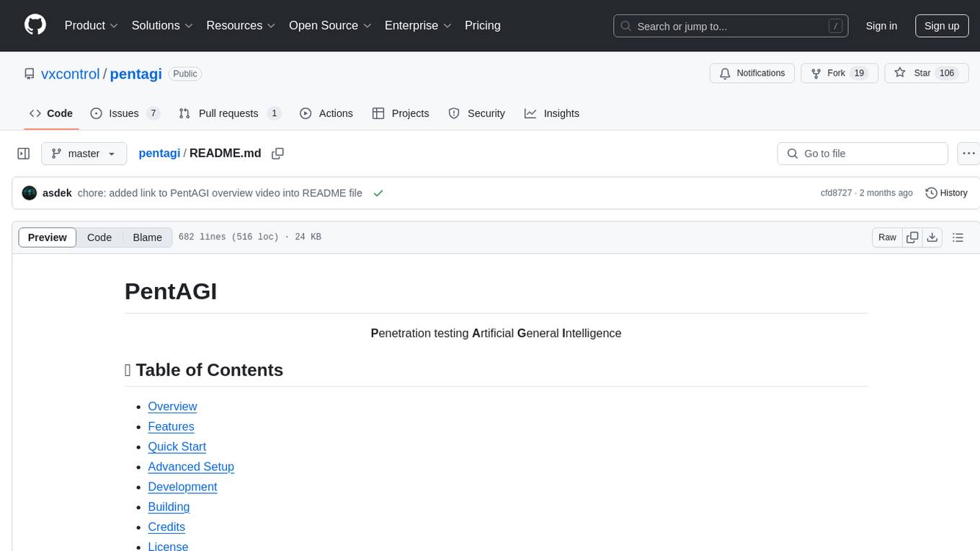This screenshot has width=980, height=551.
Task: Open asdek's avatar profile
Action: click(x=30, y=193)
